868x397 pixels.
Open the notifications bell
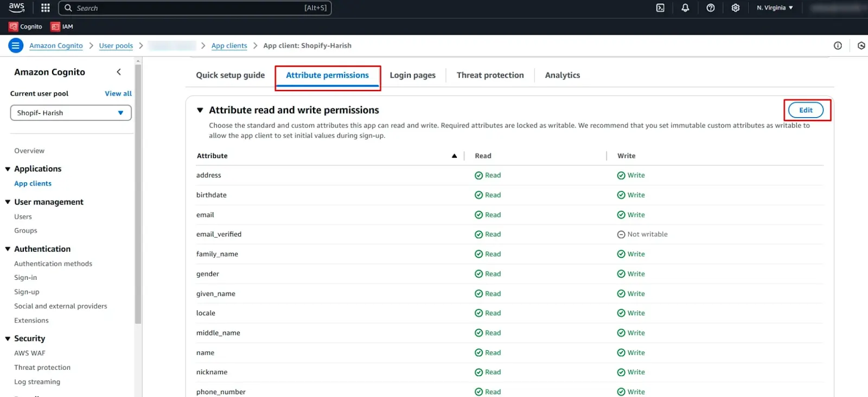tap(685, 8)
